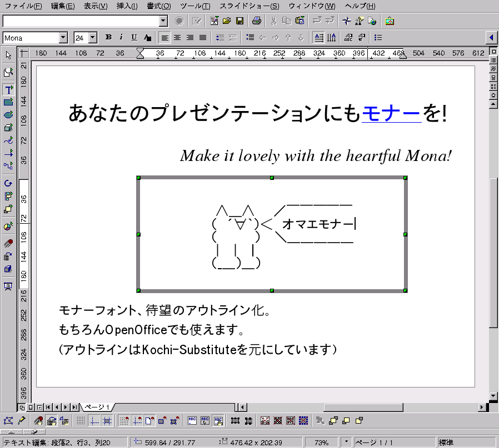Toggle Underline formatting
Viewport: 499px width, 448px height.
134,37
